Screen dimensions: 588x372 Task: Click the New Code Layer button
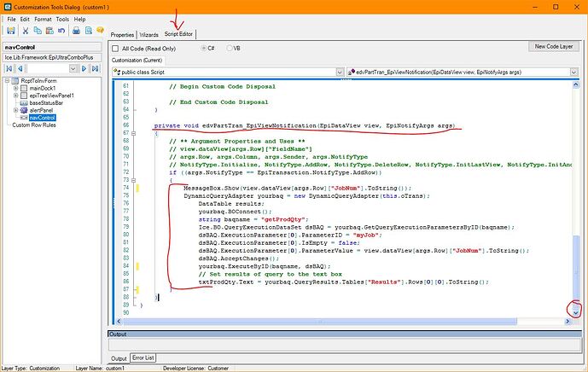552,48
